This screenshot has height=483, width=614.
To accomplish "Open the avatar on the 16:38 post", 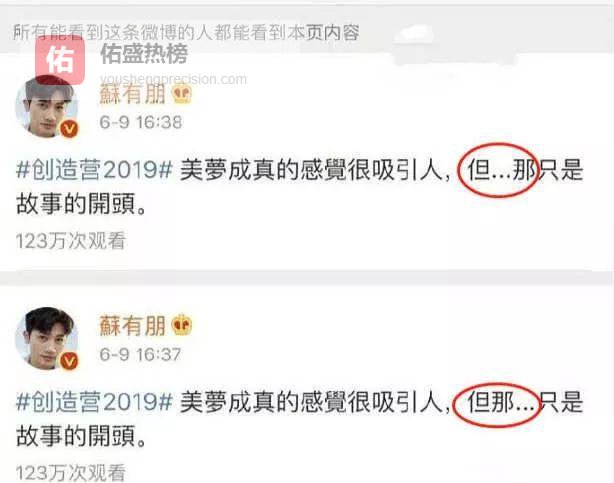I will coord(47,107).
